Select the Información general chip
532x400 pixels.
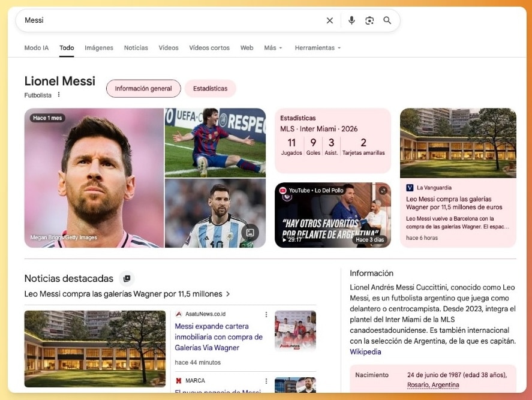[x=143, y=89]
